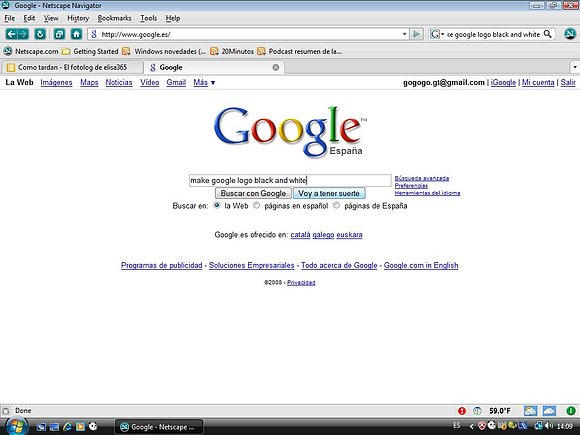The width and height of the screenshot is (580, 435).
Task: Open the address bar history dropdown arrow
Action: pyautogui.click(x=404, y=34)
